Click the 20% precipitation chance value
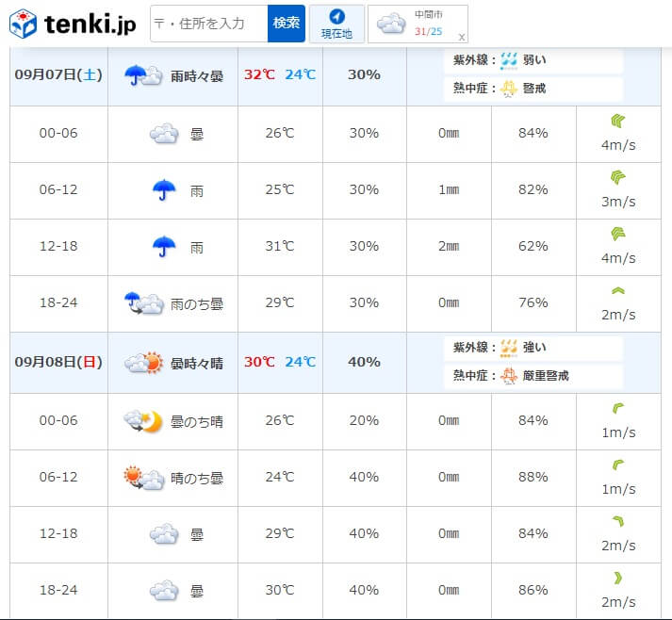This screenshot has width=672, height=620. pos(364,421)
